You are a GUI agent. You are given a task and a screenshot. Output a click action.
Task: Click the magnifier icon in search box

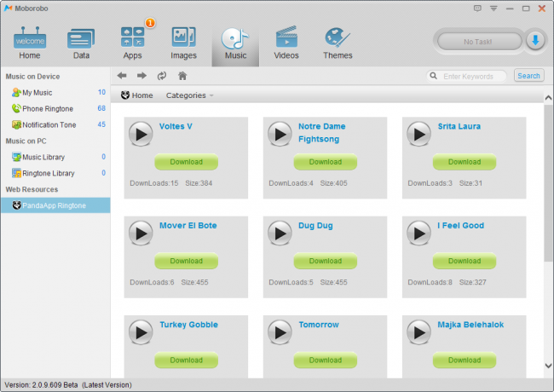tap(433, 76)
